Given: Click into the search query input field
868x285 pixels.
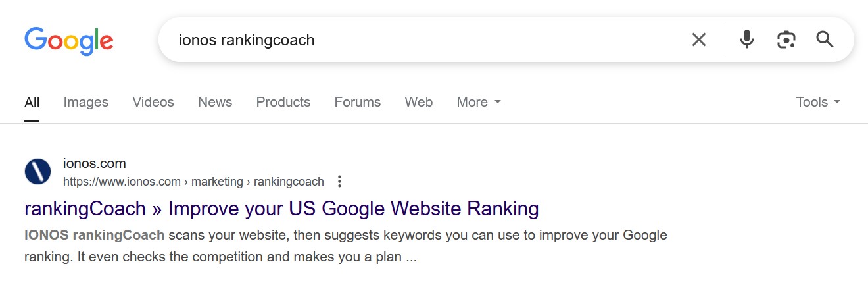Looking at the screenshot, I should click(421, 40).
